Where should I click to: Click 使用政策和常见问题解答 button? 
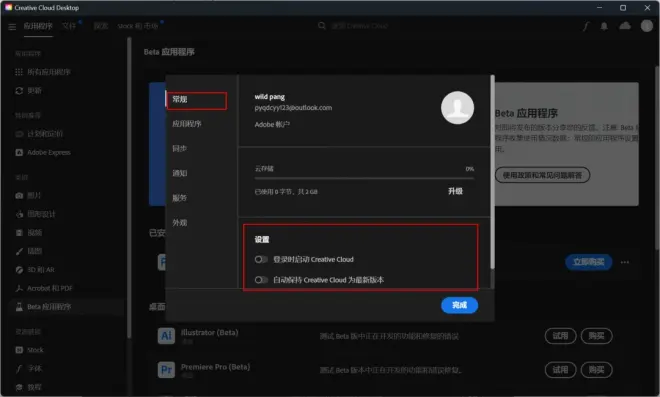tap(542, 175)
